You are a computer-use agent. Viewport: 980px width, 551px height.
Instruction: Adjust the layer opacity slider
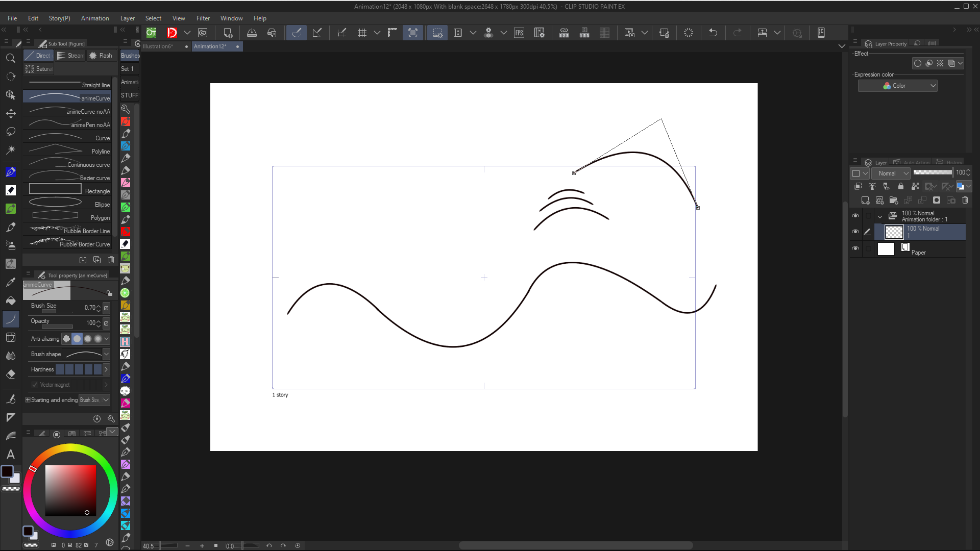tap(933, 172)
